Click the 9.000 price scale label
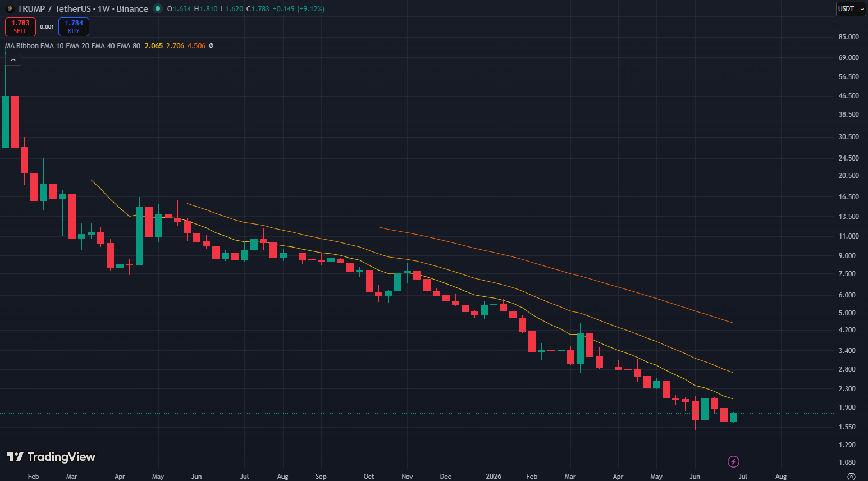This screenshot has width=868, height=481. [847, 256]
